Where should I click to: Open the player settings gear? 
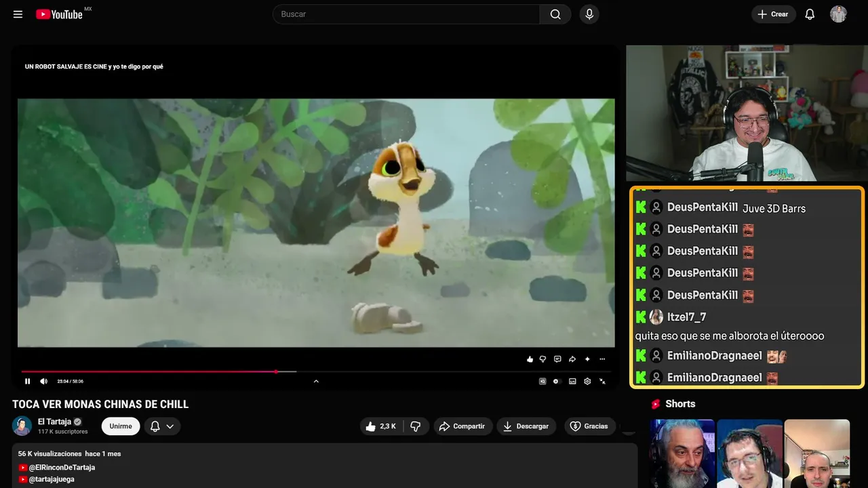pos(587,381)
